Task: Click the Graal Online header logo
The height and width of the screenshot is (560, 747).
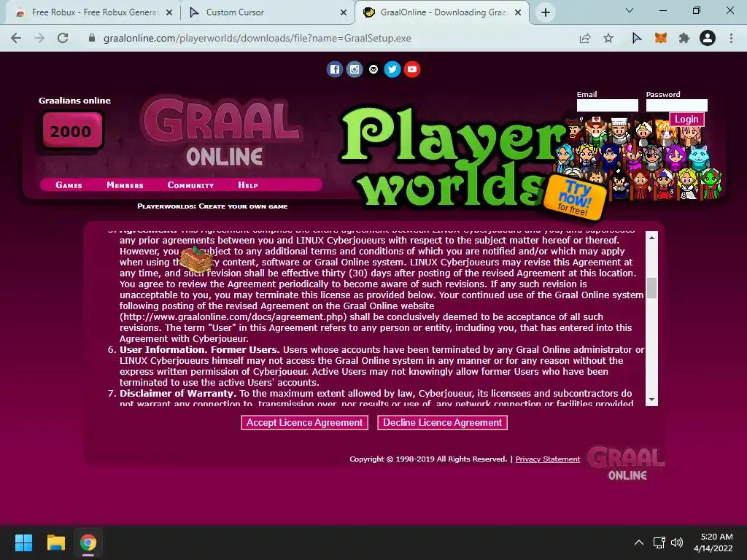Action: 222,133
